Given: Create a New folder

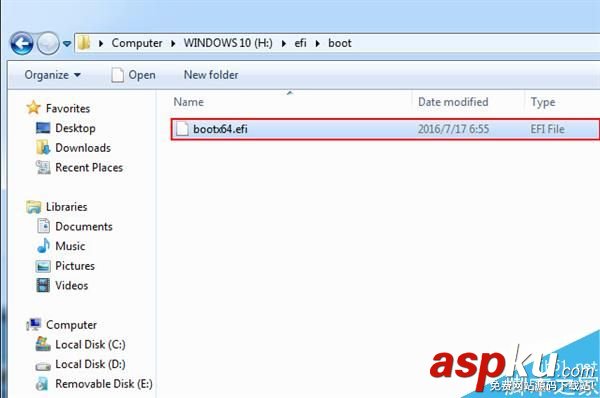Looking at the screenshot, I should pyautogui.click(x=211, y=75).
